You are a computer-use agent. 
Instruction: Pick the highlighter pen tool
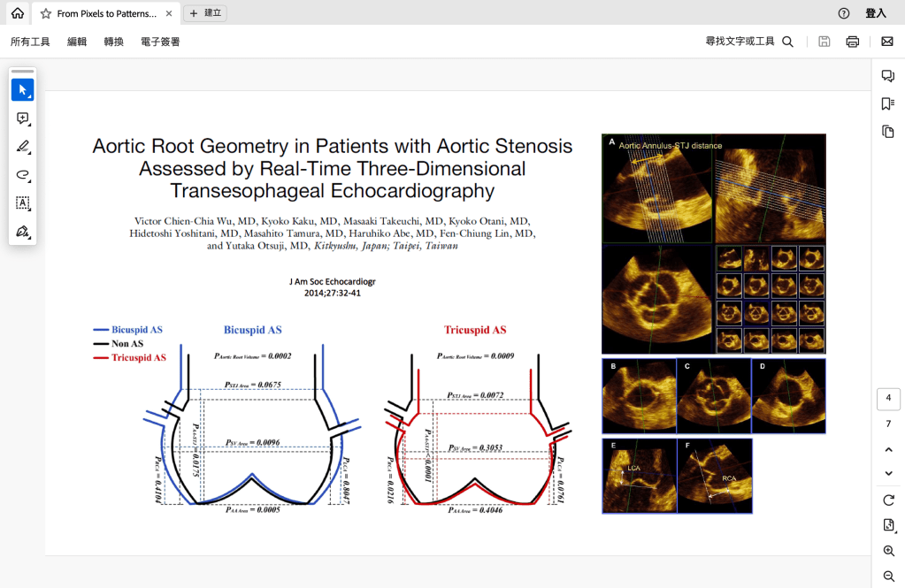click(x=23, y=147)
